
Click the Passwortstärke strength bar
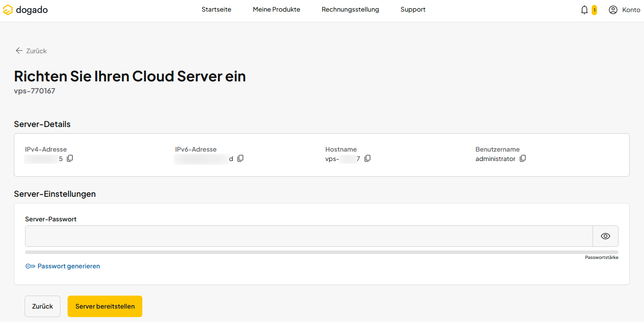[x=322, y=252]
